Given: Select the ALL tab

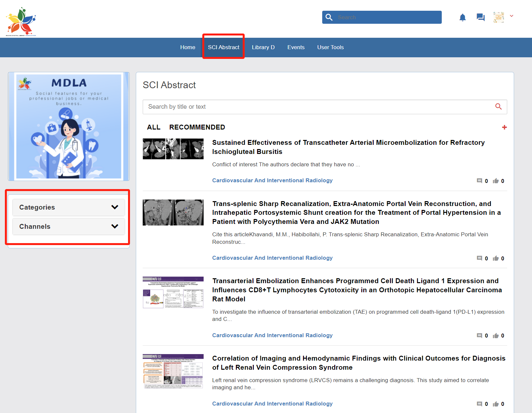Looking at the screenshot, I should tap(153, 127).
